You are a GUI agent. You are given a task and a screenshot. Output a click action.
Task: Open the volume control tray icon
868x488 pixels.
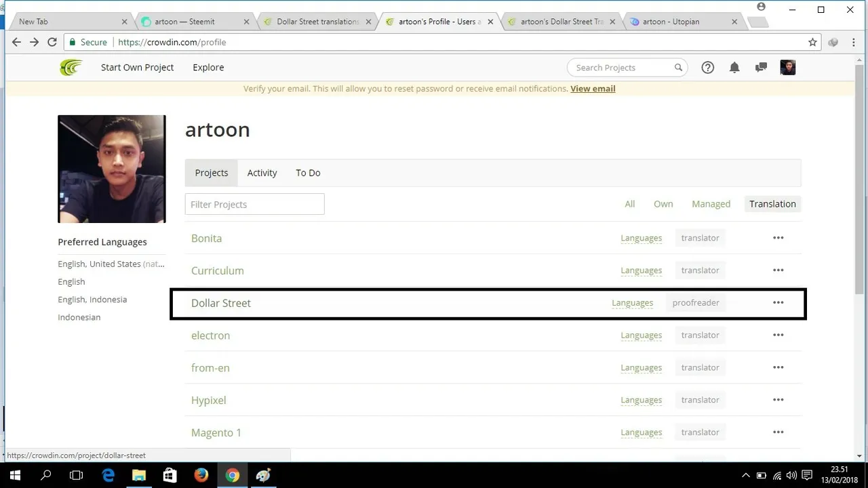pos(791,475)
